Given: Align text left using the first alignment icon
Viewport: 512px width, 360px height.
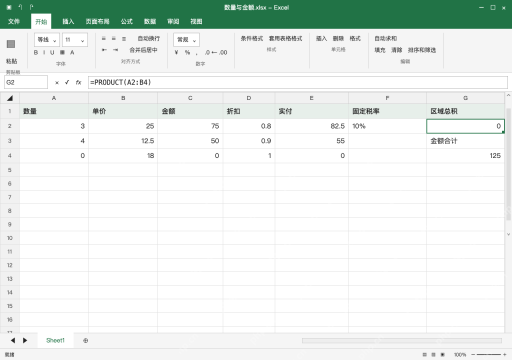Looking at the screenshot, I should tap(104, 39).
